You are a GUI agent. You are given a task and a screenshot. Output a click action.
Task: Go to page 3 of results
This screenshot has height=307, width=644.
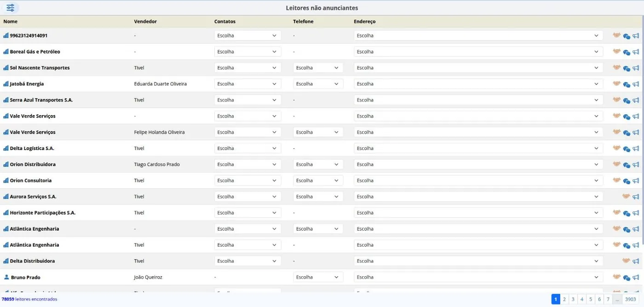(573, 299)
